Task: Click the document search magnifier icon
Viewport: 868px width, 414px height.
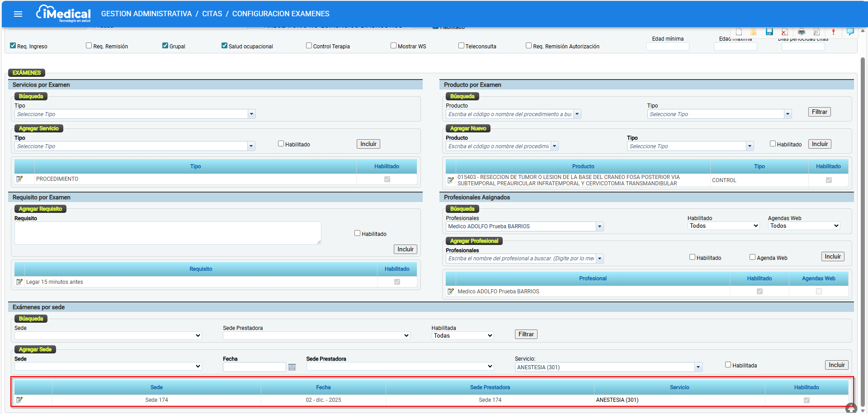Action: [816, 32]
